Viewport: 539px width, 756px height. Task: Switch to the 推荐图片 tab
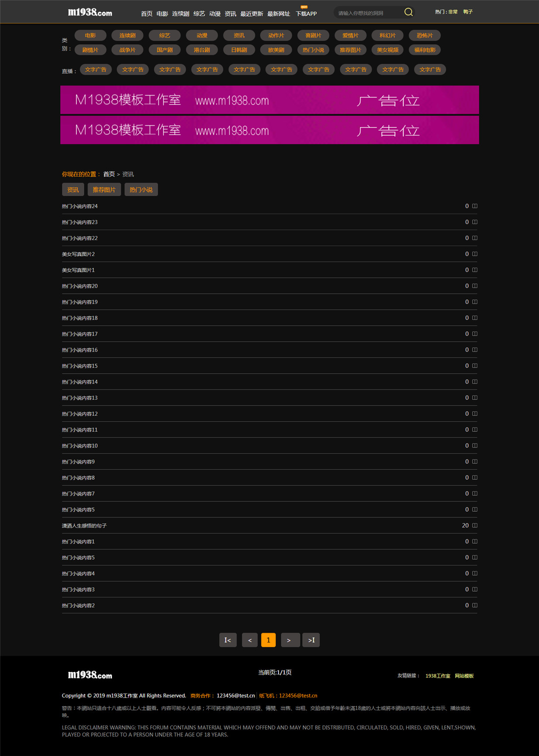click(104, 190)
